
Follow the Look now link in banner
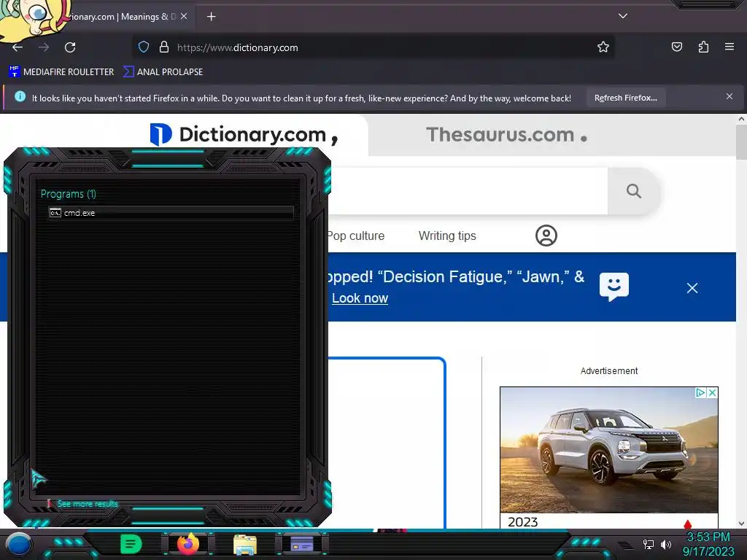click(360, 298)
